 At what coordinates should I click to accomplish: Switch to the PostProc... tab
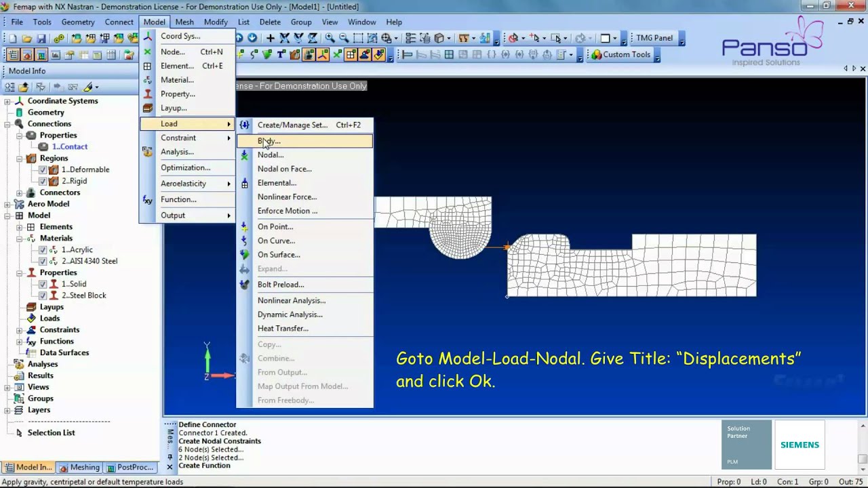[130, 467]
